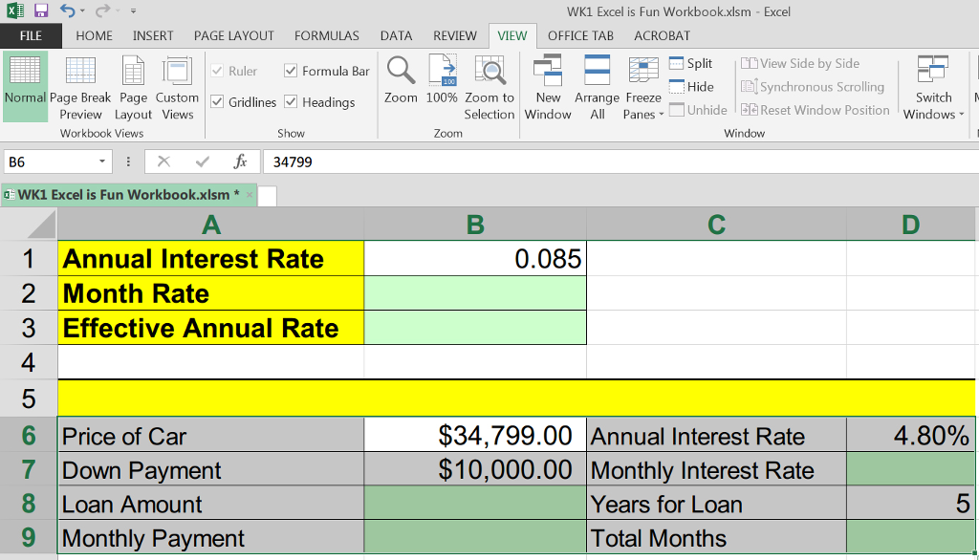979x560 pixels.
Task: Open the FILE menu
Action: pos(31,35)
